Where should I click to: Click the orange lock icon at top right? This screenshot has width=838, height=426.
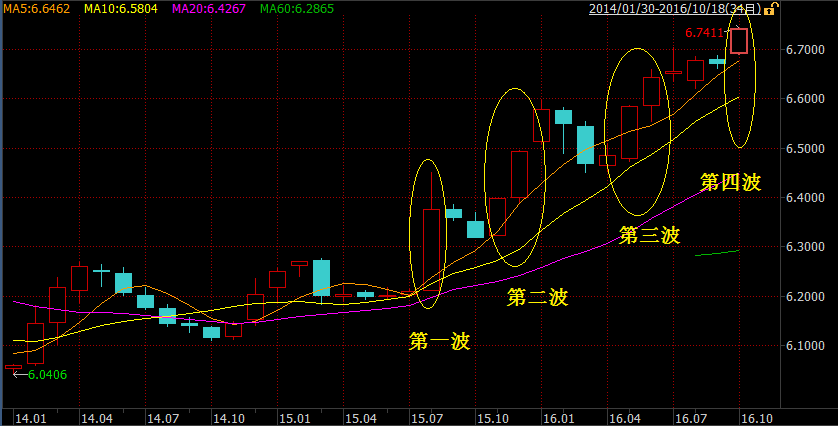click(775, 9)
